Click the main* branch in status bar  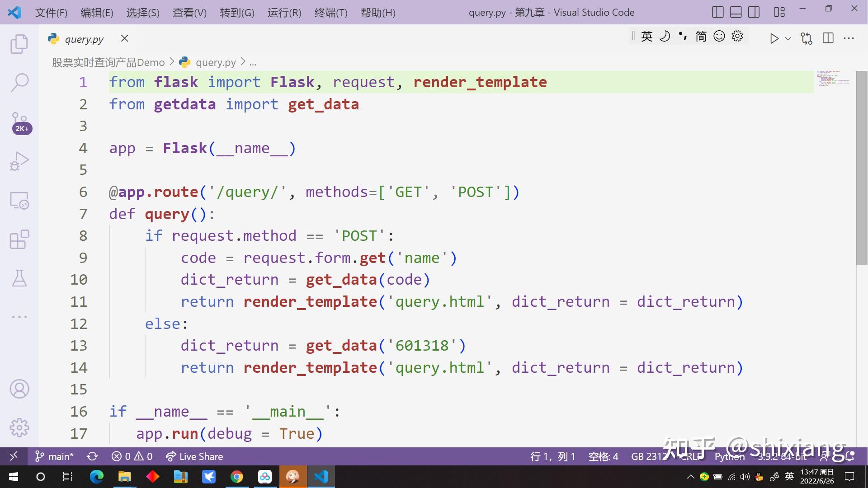(x=54, y=456)
